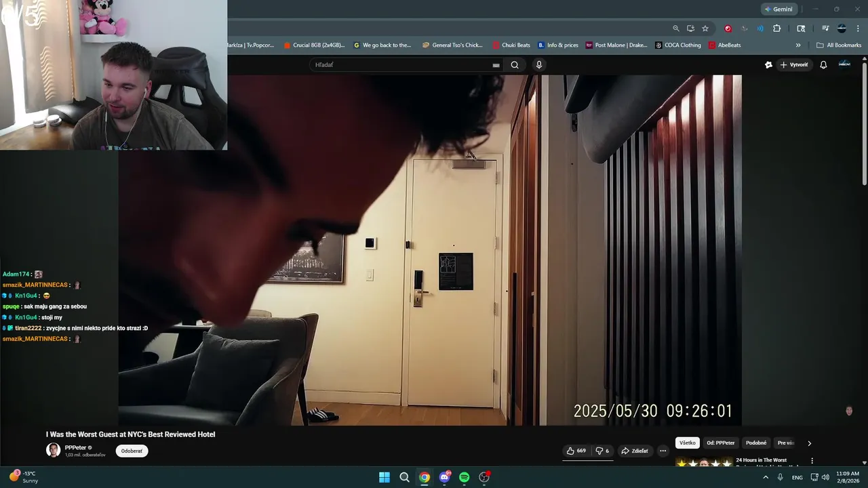The width and height of the screenshot is (868, 488).
Task: Open the OBS icon in the taskbar
Action: 484,477
